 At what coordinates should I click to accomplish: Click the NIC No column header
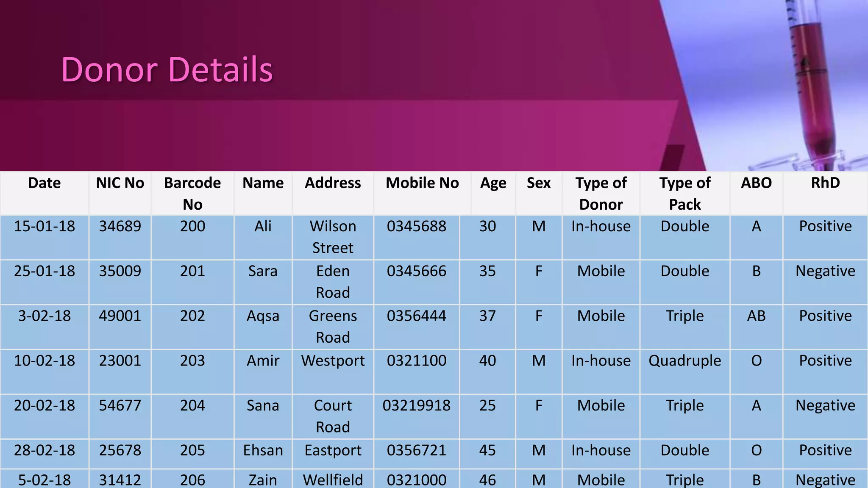click(120, 183)
